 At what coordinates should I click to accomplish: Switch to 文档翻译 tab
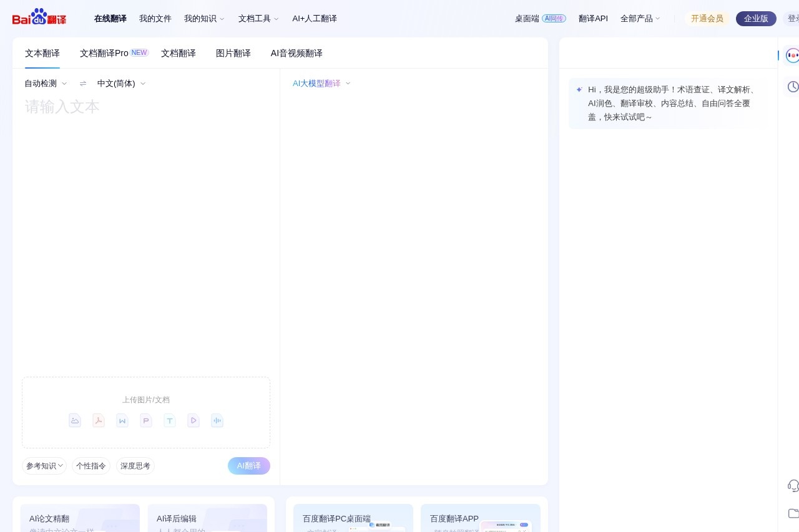click(x=179, y=53)
